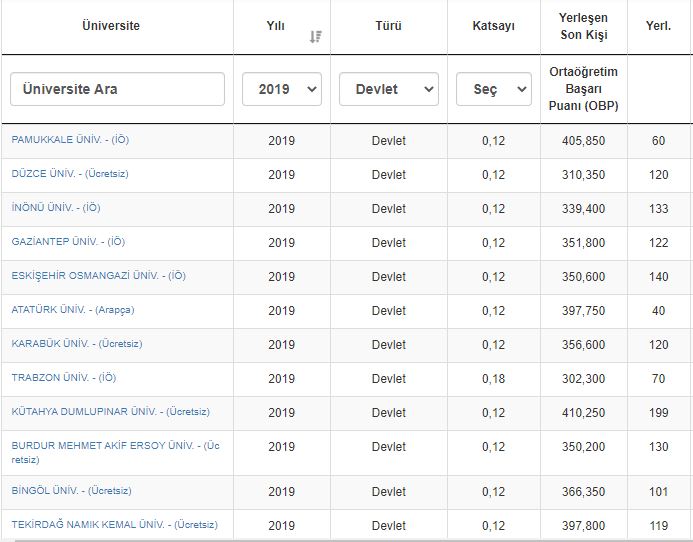The image size is (693, 542).
Task: Select the 310,350 score cell
Action: pyautogui.click(x=583, y=175)
